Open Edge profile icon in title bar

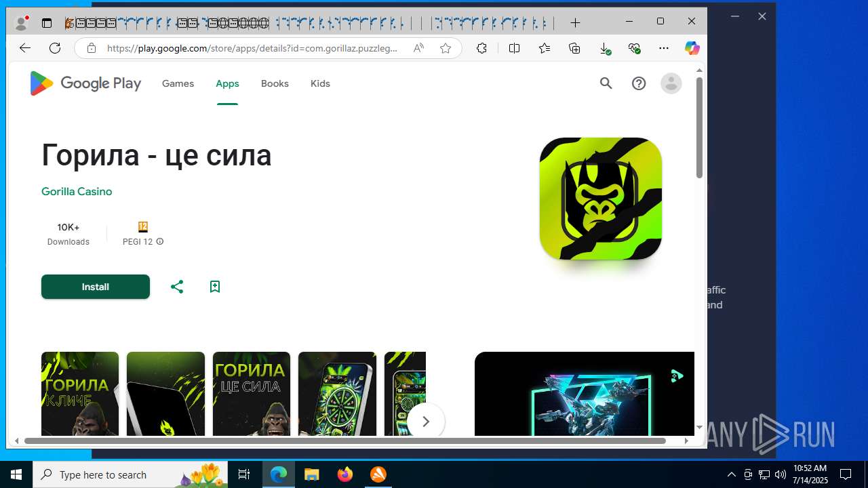coord(22,22)
